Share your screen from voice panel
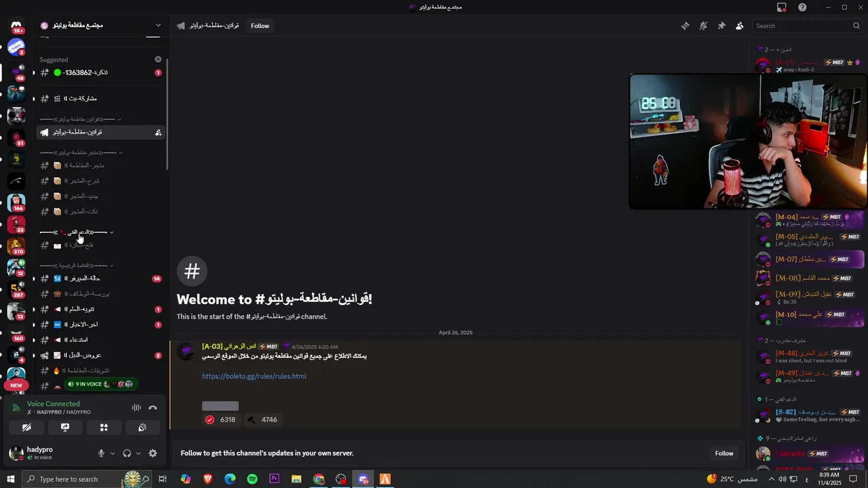 65,428
